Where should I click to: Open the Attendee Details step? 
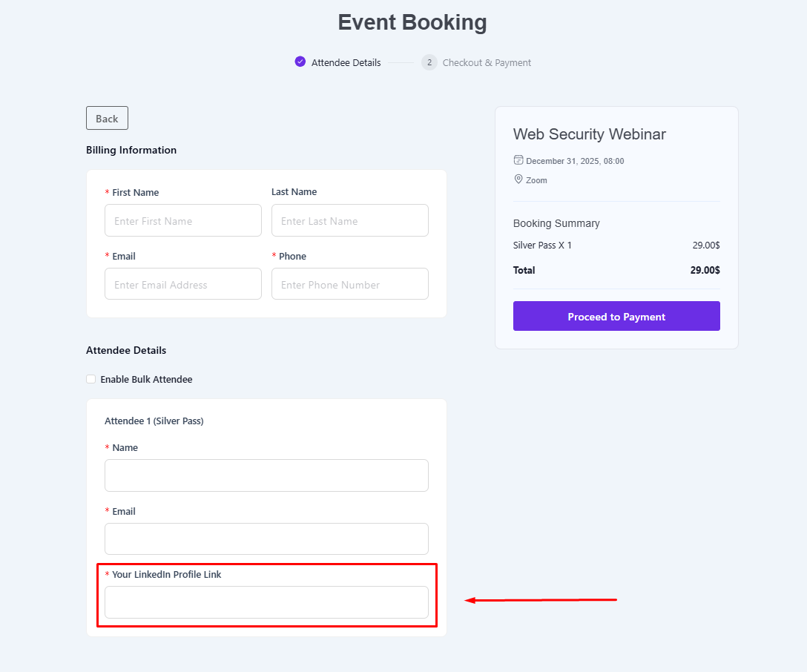(346, 63)
